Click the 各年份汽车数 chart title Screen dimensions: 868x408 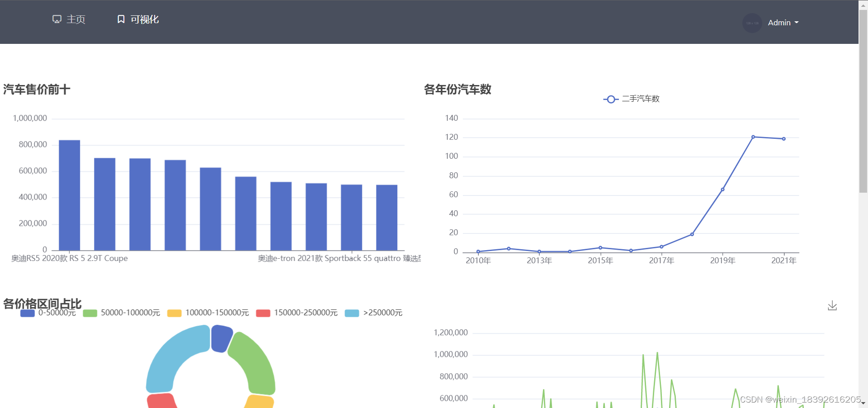(458, 90)
